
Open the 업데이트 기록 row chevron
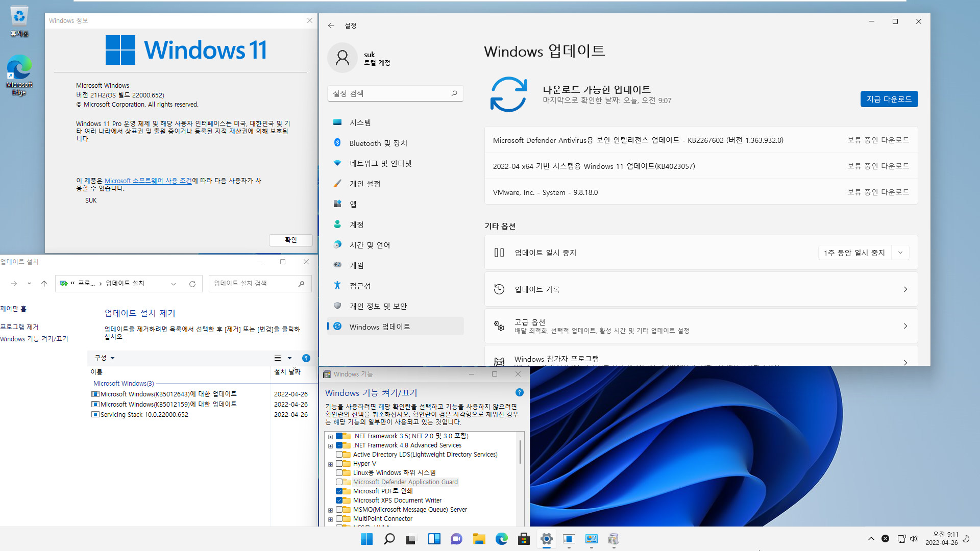[x=905, y=289]
